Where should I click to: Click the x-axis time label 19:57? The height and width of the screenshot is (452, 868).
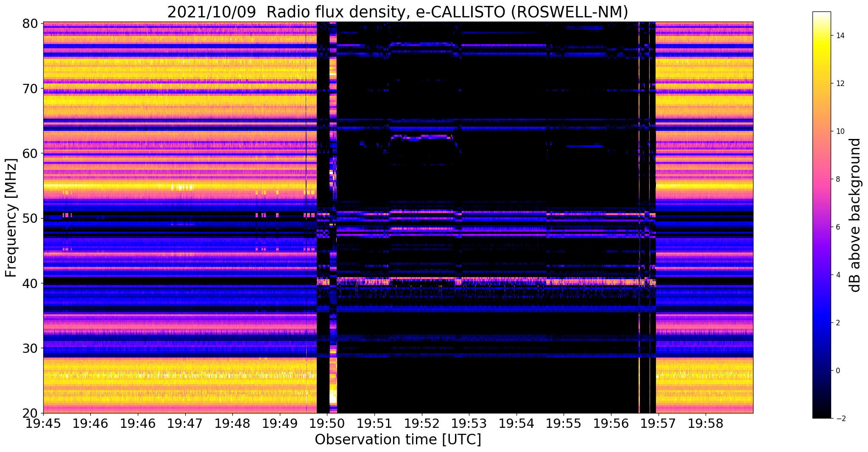tap(658, 423)
